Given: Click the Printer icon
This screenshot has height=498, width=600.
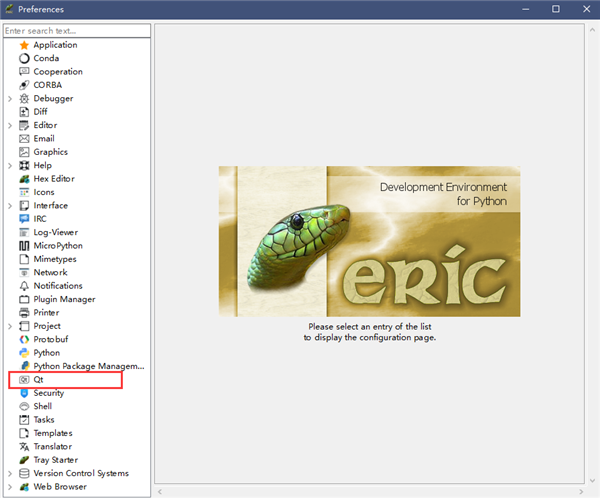Looking at the screenshot, I should tap(24, 313).
